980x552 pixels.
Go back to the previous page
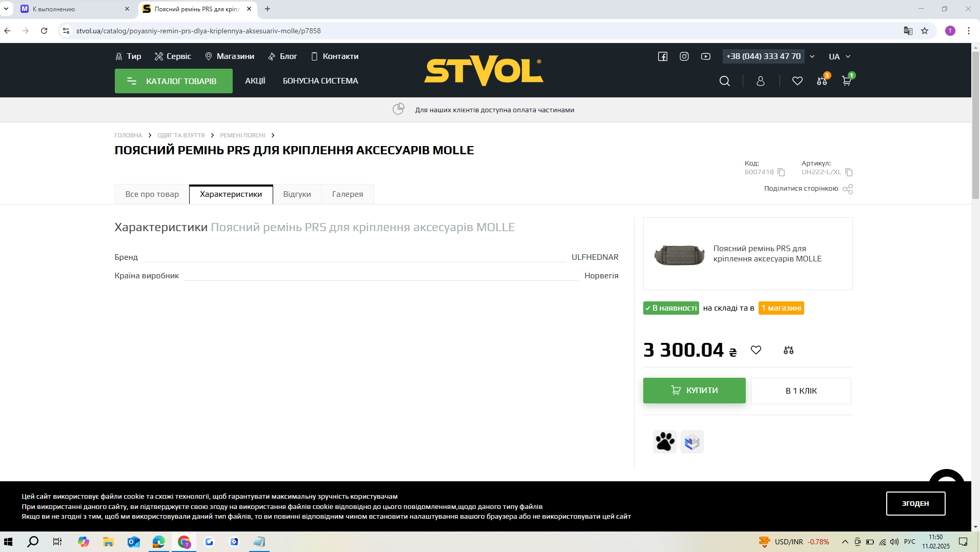[x=7, y=31]
